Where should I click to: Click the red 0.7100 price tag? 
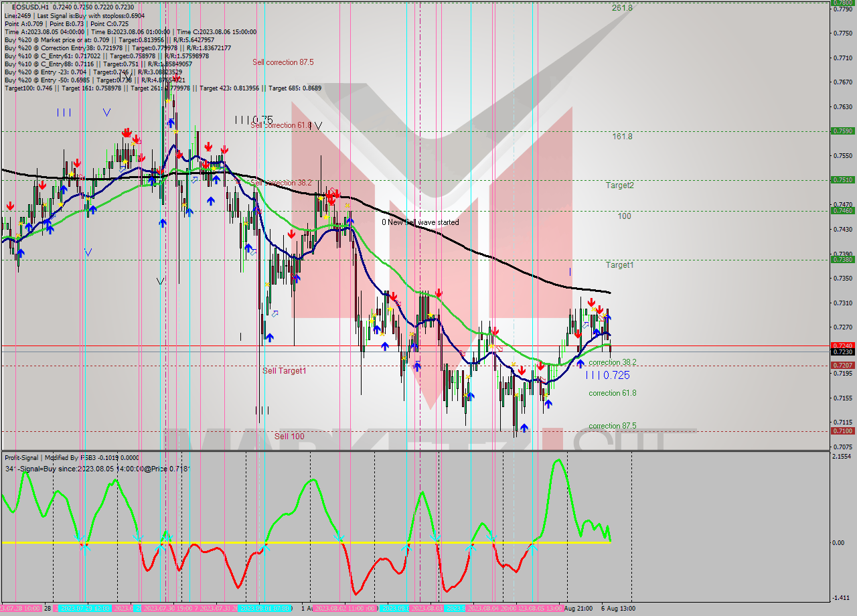coord(842,431)
